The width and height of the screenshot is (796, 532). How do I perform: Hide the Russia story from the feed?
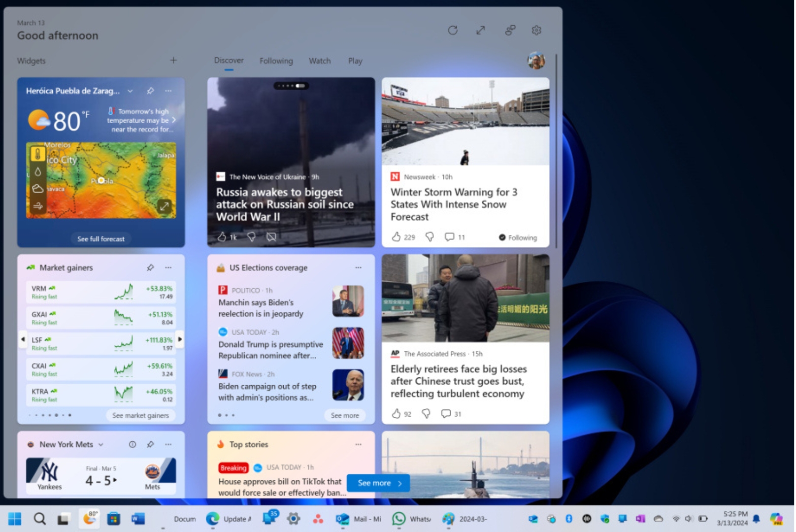tap(271, 237)
